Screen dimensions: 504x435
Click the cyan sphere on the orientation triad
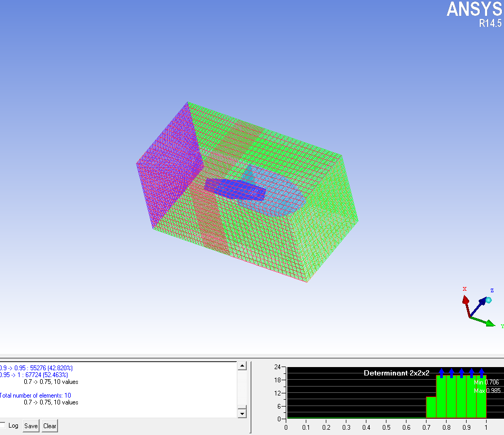489,300
